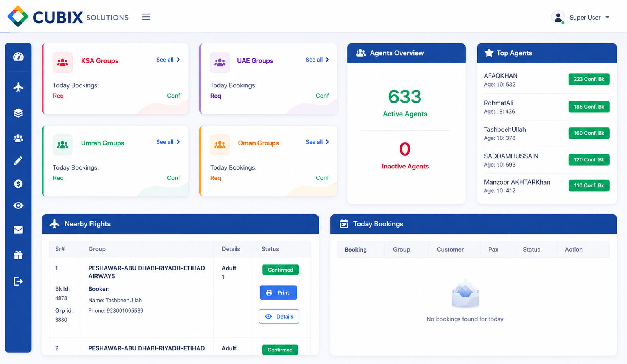Click the UAE Groups purple people icon
Viewport: 627px width, 364px height.
click(220, 62)
